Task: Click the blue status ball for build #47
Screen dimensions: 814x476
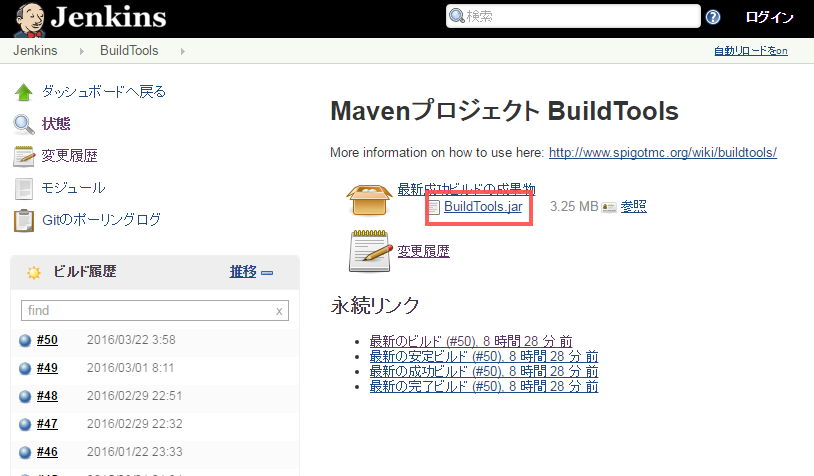Action: point(25,425)
